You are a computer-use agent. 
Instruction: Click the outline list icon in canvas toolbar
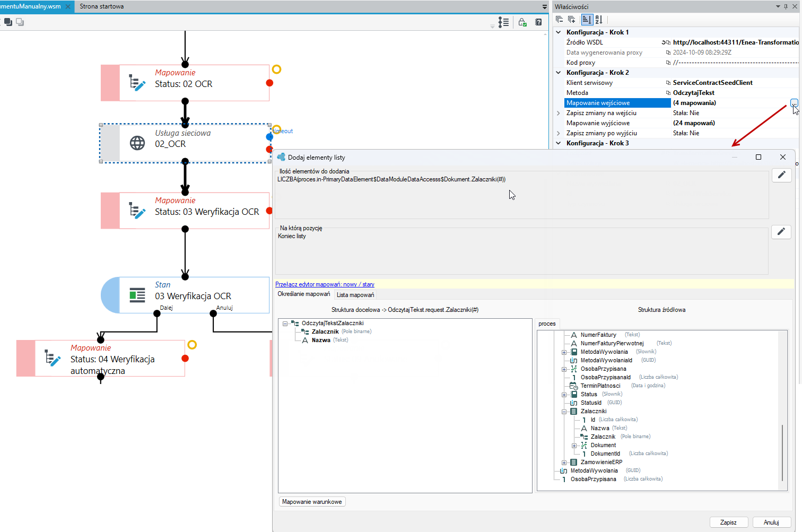pos(503,22)
